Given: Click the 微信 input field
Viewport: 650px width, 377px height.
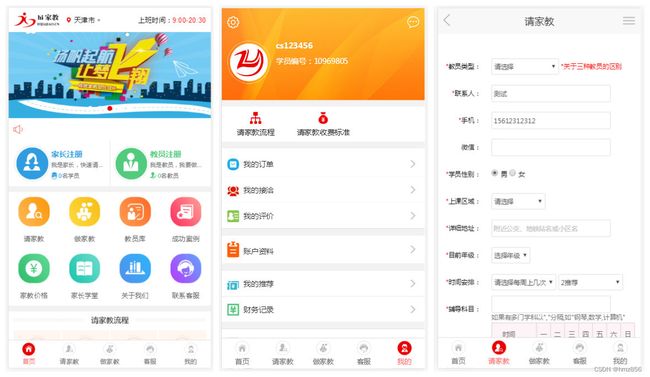Looking at the screenshot, I should tap(551, 147).
